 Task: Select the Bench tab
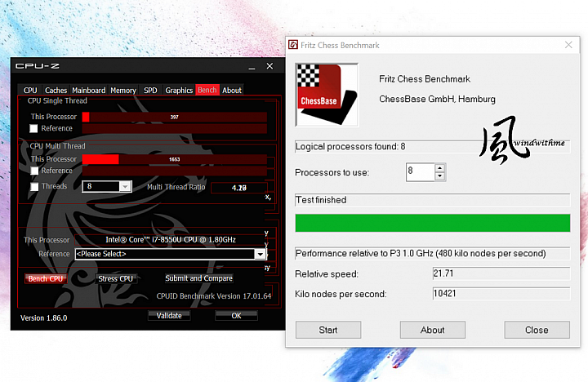click(x=207, y=90)
